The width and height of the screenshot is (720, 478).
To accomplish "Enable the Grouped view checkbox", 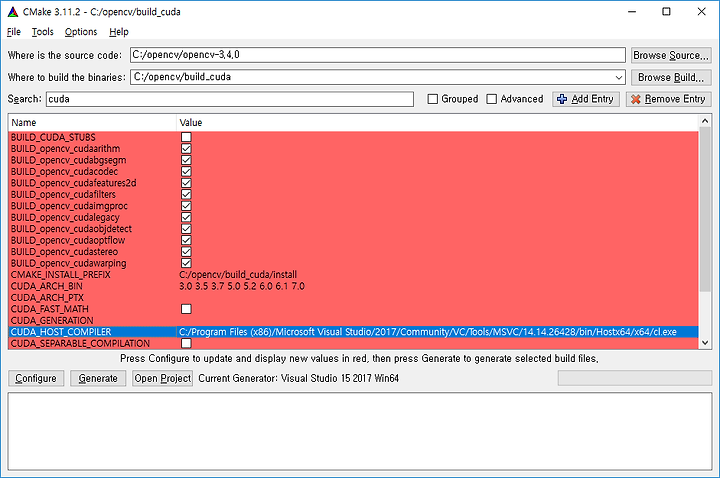I will 433,99.
